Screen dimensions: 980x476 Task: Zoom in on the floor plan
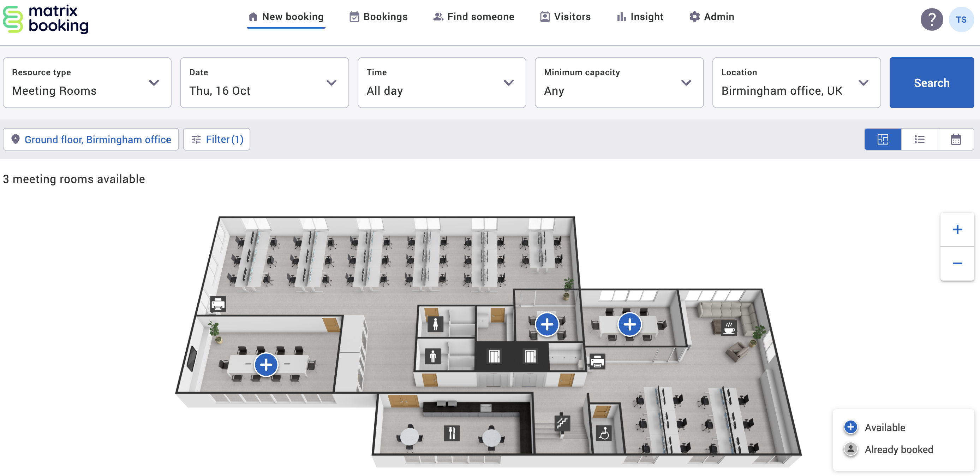tap(957, 229)
